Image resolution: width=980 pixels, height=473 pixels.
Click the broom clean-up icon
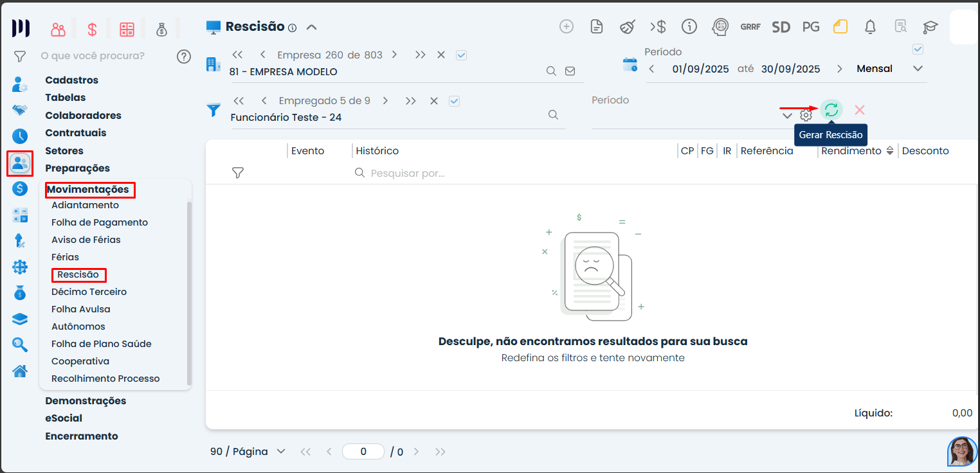[628, 27]
